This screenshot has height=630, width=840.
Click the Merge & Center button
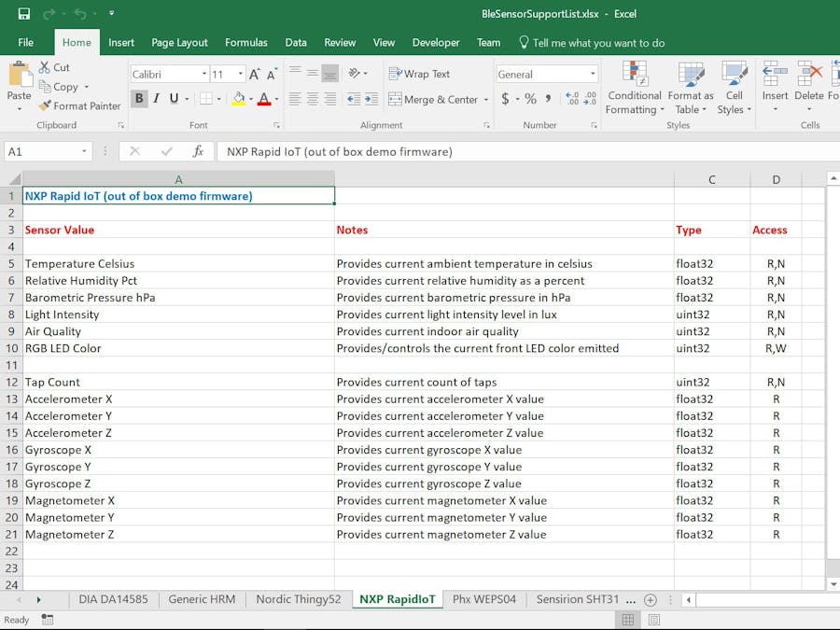(434, 99)
